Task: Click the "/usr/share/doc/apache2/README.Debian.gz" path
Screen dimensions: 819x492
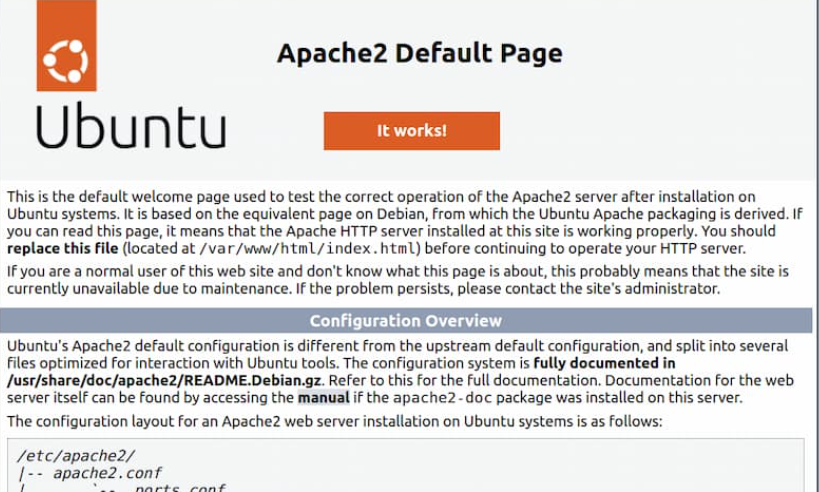Action: click(164, 380)
